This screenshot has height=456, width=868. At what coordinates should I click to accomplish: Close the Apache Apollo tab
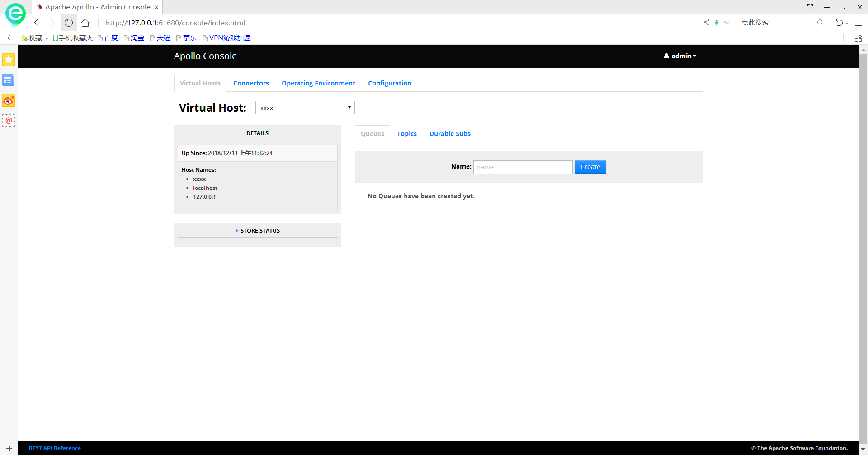click(x=156, y=7)
